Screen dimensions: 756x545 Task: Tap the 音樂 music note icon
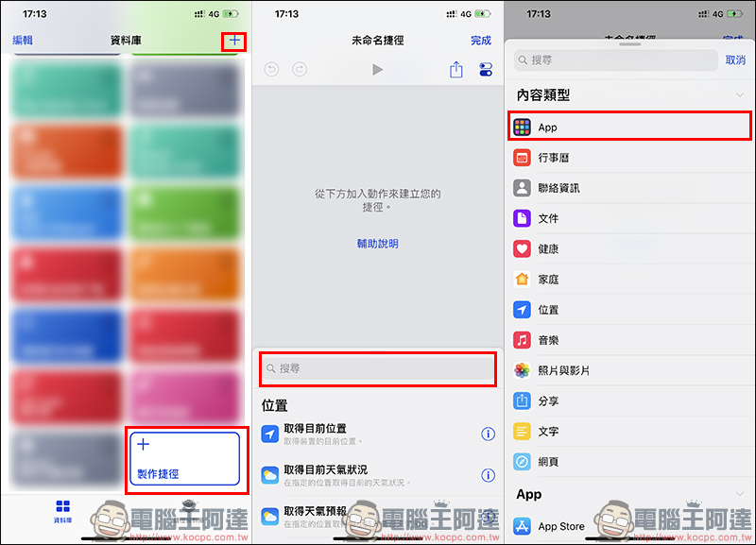tap(523, 340)
